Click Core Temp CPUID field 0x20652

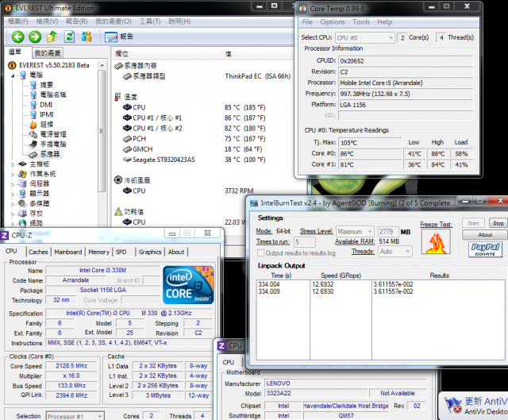pyautogui.click(x=406, y=61)
